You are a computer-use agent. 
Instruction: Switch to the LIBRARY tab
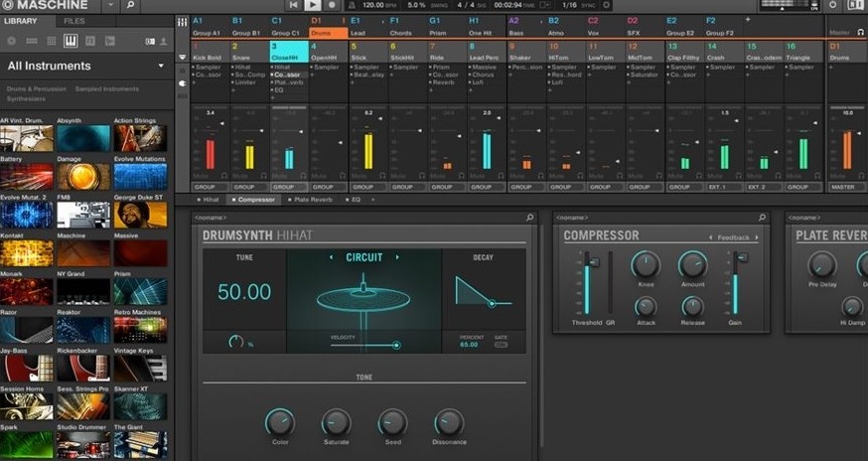click(21, 21)
